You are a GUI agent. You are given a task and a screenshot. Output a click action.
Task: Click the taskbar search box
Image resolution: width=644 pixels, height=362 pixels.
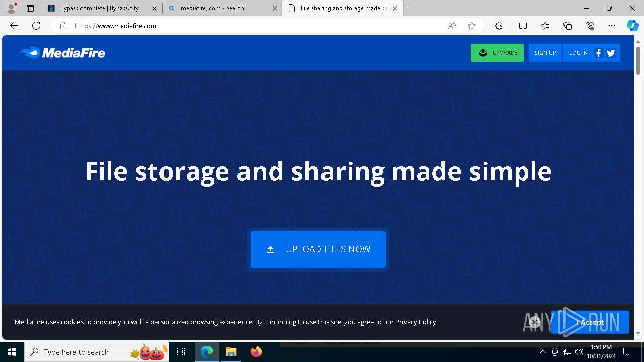(97, 352)
